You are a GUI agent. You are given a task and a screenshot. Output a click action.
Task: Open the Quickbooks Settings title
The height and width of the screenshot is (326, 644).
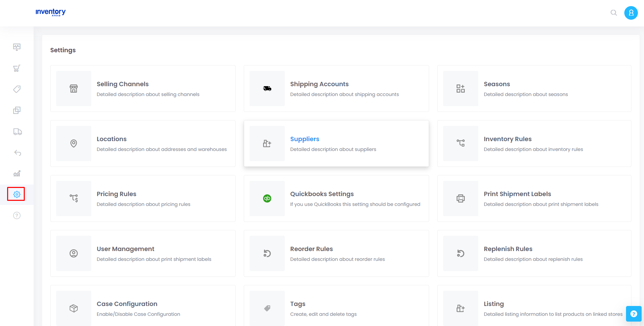(322, 194)
